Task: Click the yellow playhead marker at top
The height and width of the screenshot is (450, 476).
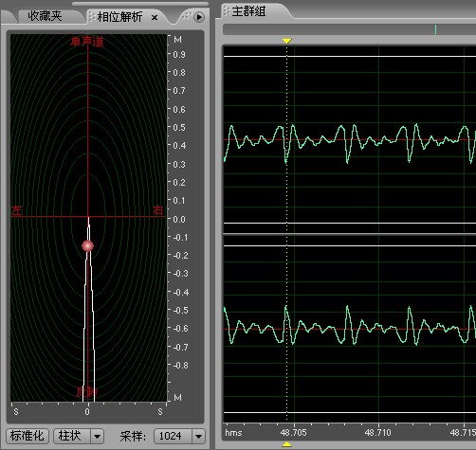Action: click(286, 41)
